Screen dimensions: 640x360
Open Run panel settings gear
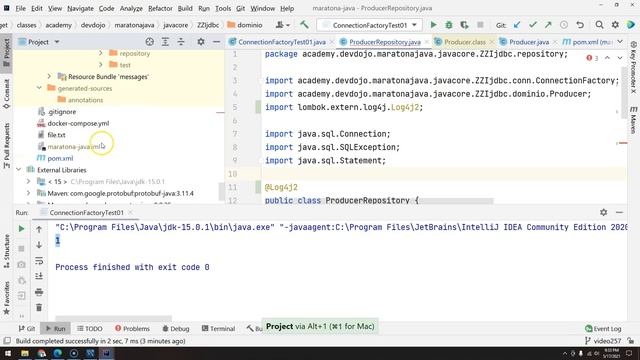tap(603, 212)
